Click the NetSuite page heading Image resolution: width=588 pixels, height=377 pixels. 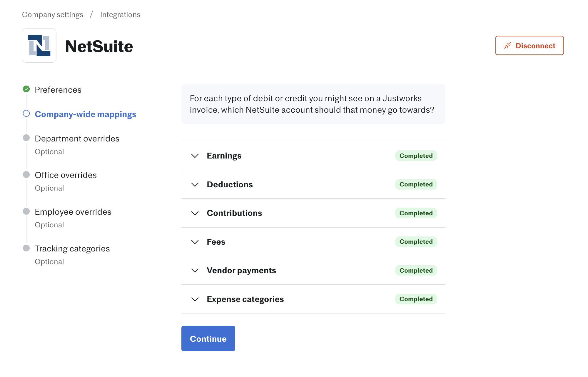point(99,46)
